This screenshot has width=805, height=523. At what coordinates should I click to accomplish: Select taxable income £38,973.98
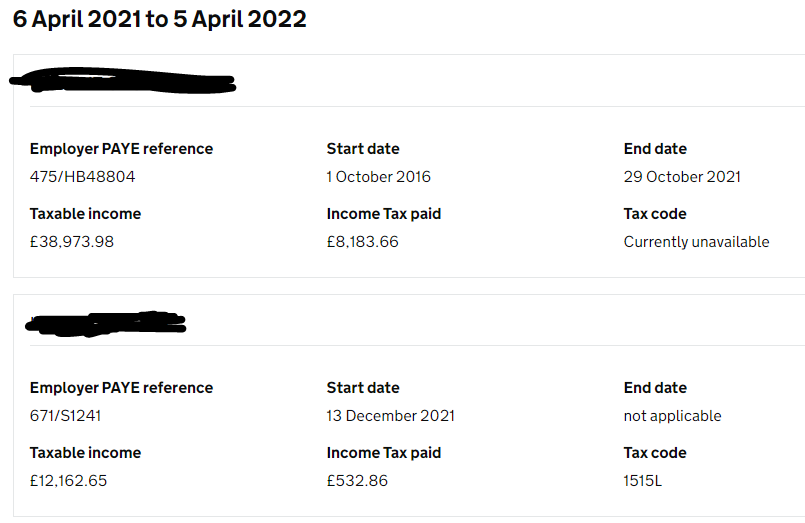click(x=72, y=242)
